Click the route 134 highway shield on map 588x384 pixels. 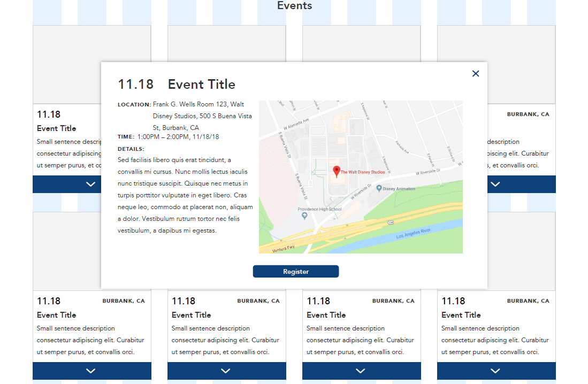(x=391, y=221)
